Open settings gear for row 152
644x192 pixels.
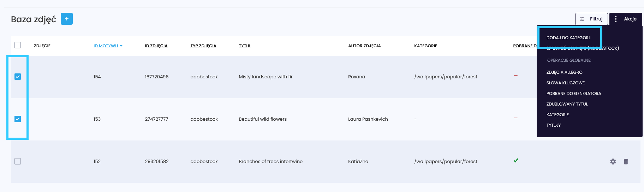click(x=613, y=161)
